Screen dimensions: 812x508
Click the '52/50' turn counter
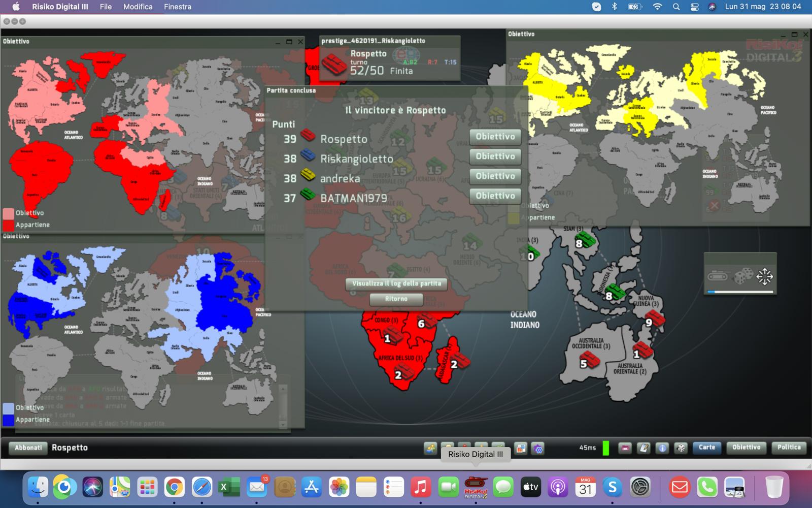pyautogui.click(x=367, y=71)
